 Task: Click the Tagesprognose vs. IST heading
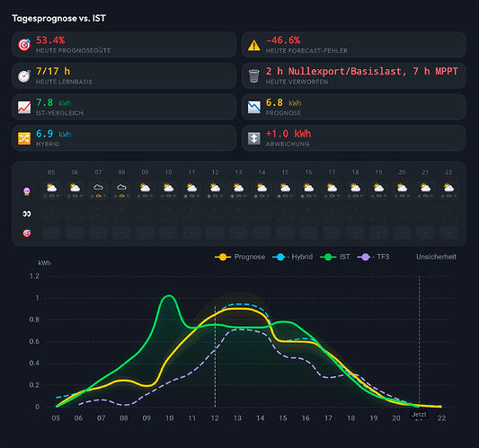pos(58,18)
